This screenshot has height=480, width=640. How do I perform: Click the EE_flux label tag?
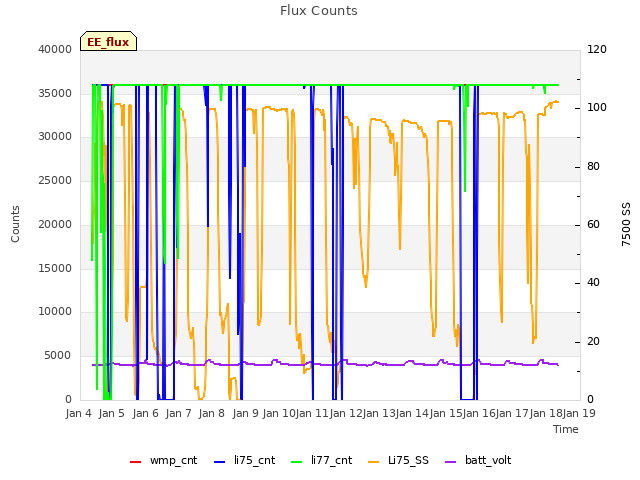(108, 41)
